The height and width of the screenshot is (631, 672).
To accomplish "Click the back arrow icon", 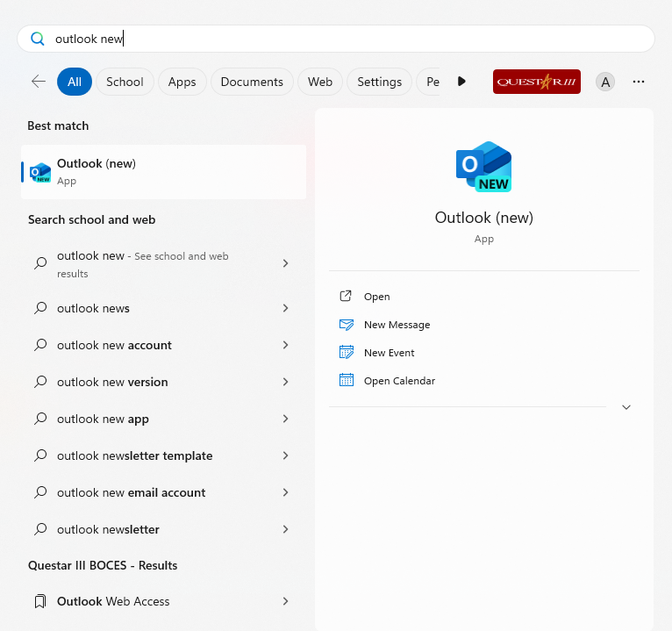I will click(39, 82).
